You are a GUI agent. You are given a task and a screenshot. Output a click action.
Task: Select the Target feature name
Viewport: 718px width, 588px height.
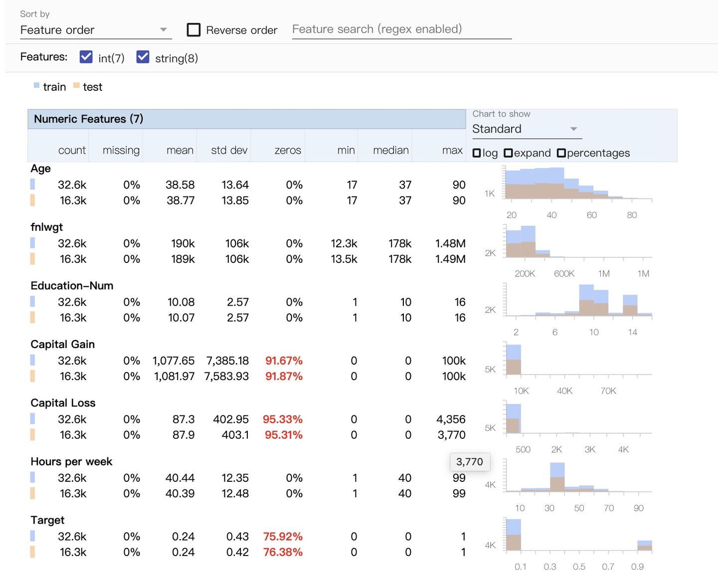47,520
